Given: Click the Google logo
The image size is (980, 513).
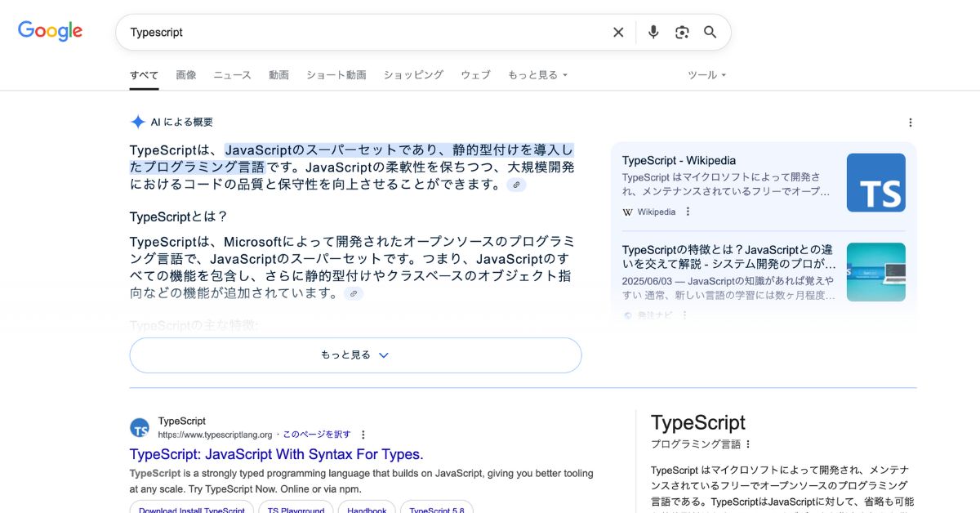Looking at the screenshot, I should click(x=49, y=31).
